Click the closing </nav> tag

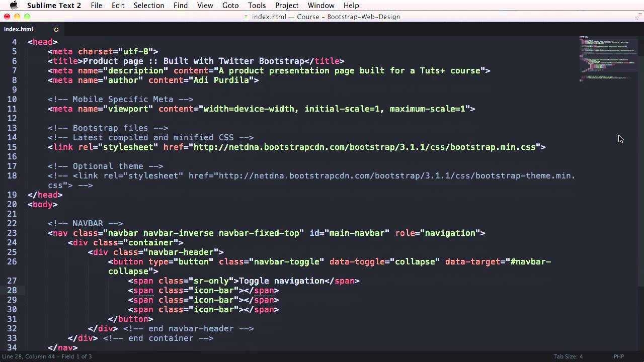63,348
